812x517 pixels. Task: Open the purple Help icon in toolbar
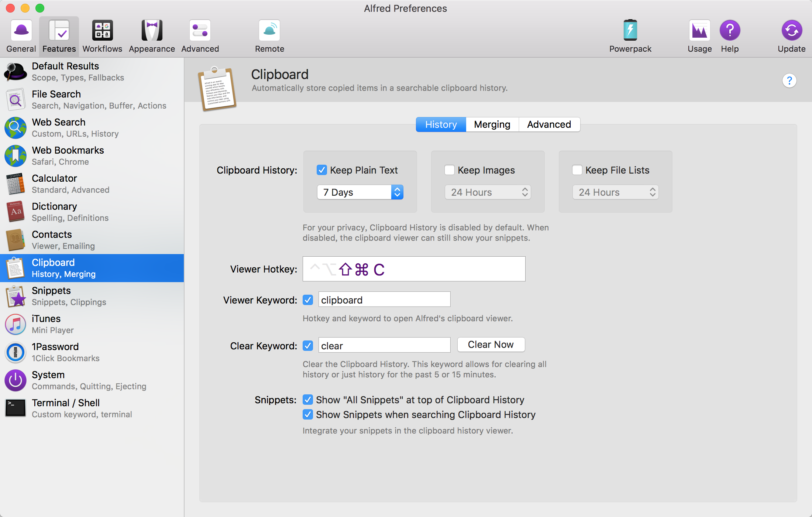[x=730, y=30]
